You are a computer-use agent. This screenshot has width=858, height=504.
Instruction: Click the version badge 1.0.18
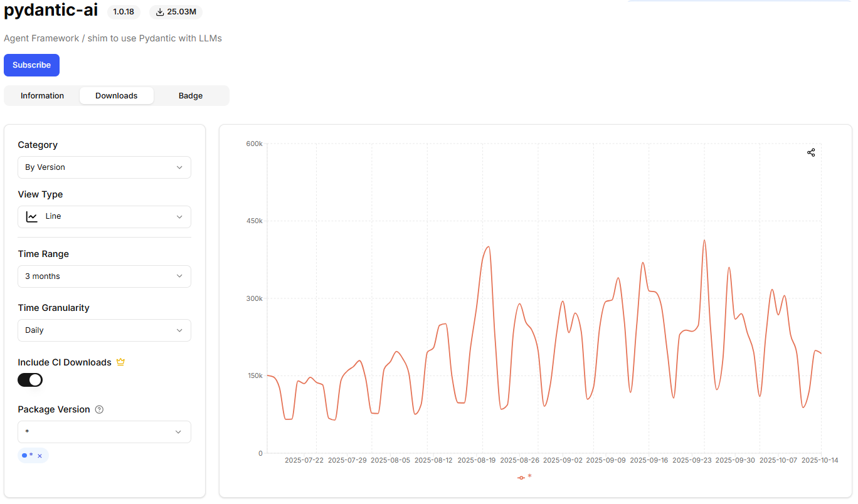(x=124, y=12)
